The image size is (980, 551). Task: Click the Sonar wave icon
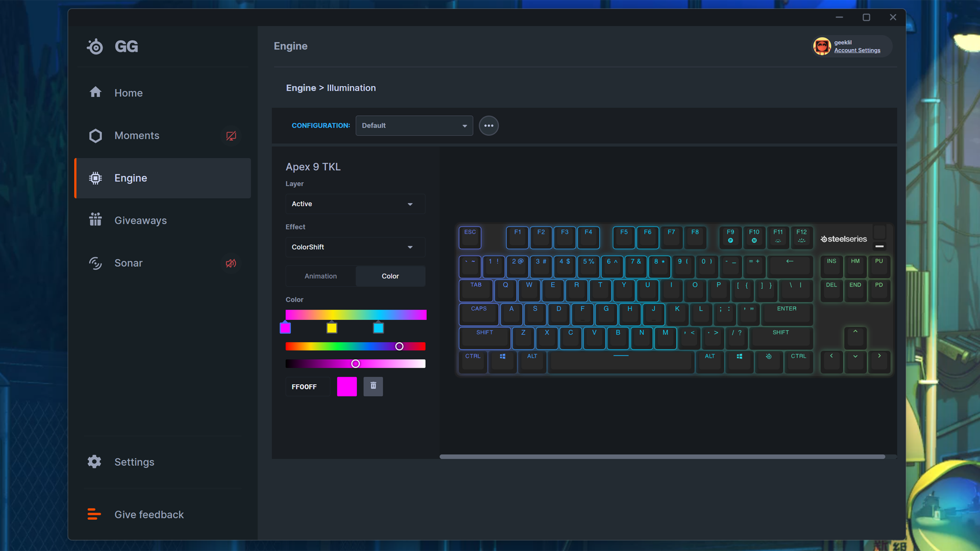[95, 263]
